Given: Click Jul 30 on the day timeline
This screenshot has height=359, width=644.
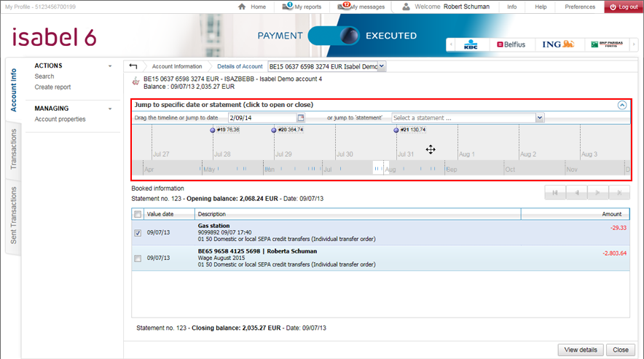Looking at the screenshot, I should 345,154.
